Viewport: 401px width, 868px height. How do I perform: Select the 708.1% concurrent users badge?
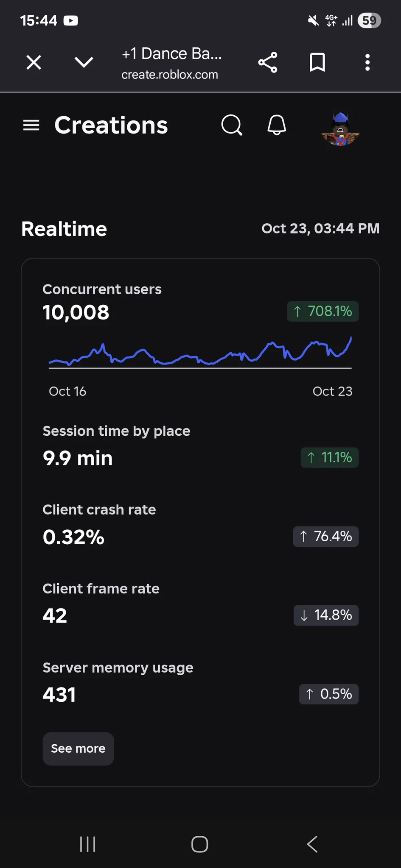click(x=322, y=311)
